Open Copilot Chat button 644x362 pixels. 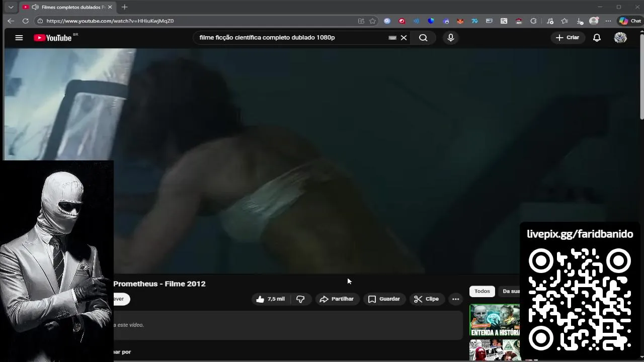point(630,21)
